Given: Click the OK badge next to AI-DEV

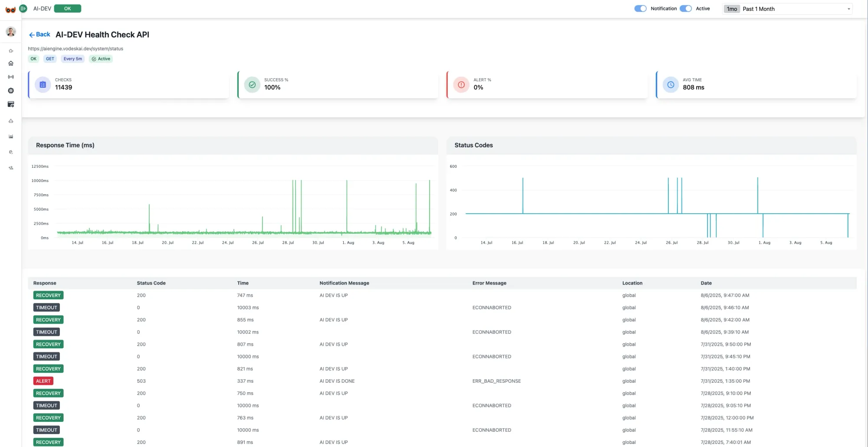Looking at the screenshot, I should click(x=67, y=8).
